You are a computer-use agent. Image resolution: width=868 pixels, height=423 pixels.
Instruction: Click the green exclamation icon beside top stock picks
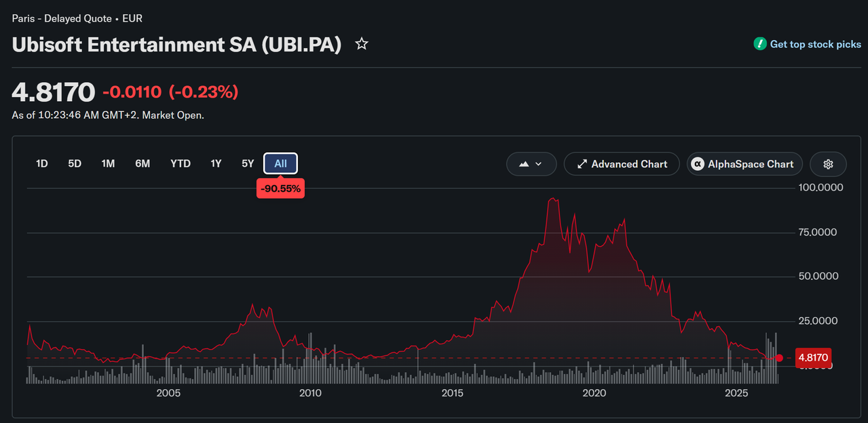pos(760,44)
